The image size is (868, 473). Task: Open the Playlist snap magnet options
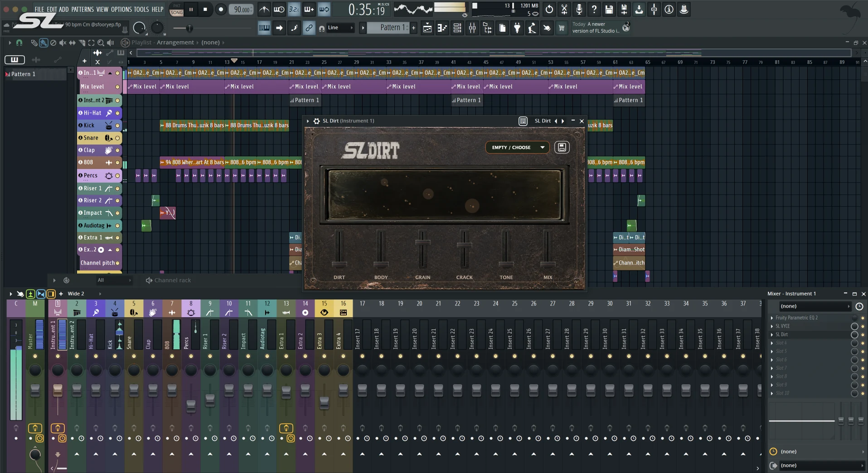(19, 43)
